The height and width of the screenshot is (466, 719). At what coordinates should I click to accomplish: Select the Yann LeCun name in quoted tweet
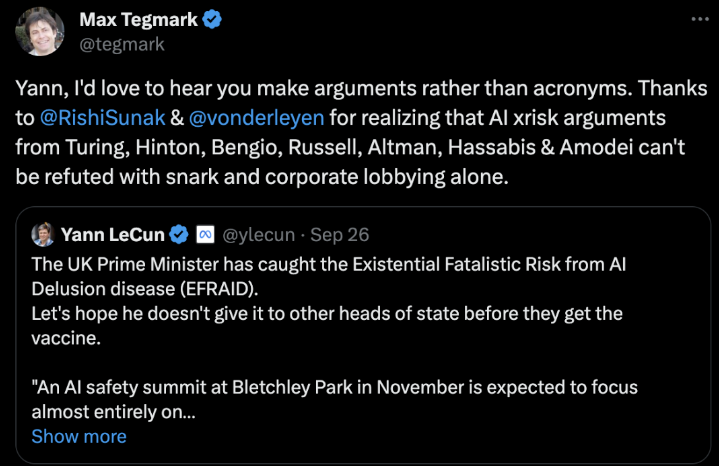pyautogui.click(x=113, y=235)
